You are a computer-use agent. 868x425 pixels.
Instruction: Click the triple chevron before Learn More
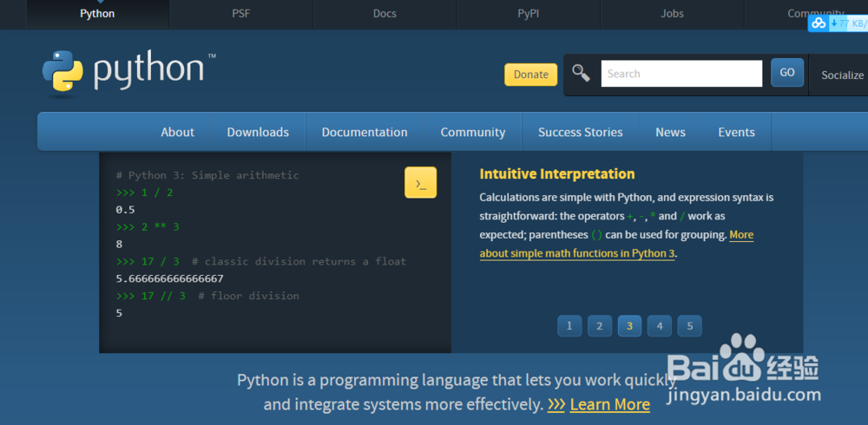pyautogui.click(x=556, y=404)
